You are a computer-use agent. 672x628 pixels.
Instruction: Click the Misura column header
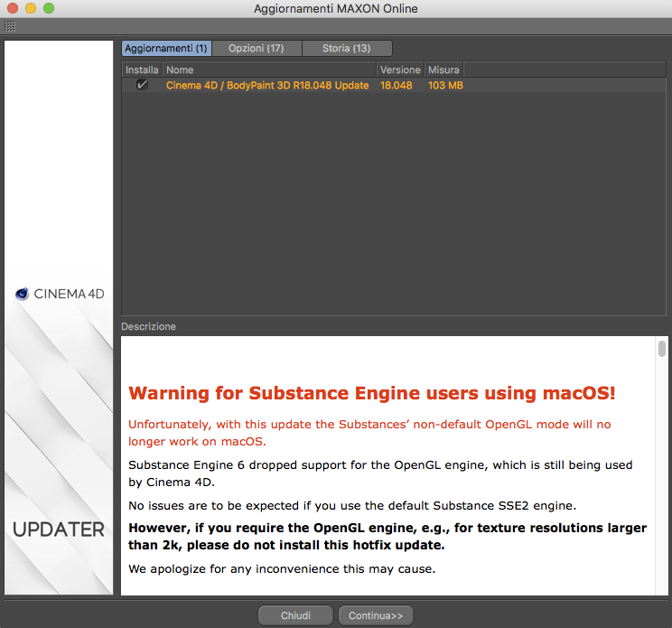[443, 70]
